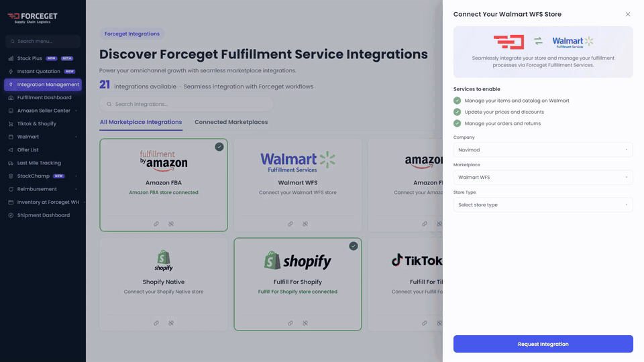The width and height of the screenshot is (644, 362).
Task: Open the Select store type dropdown
Action: pyautogui.click(x=543, y=205)
